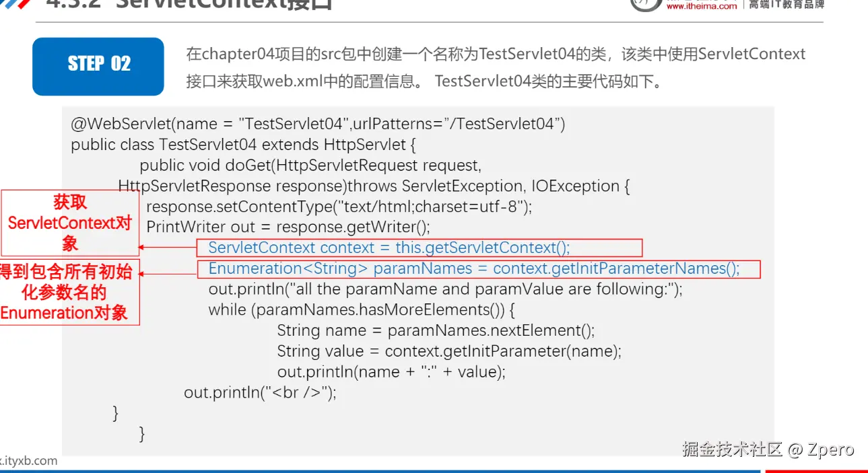Open the www.itheima.com link at top

point(701,5)
